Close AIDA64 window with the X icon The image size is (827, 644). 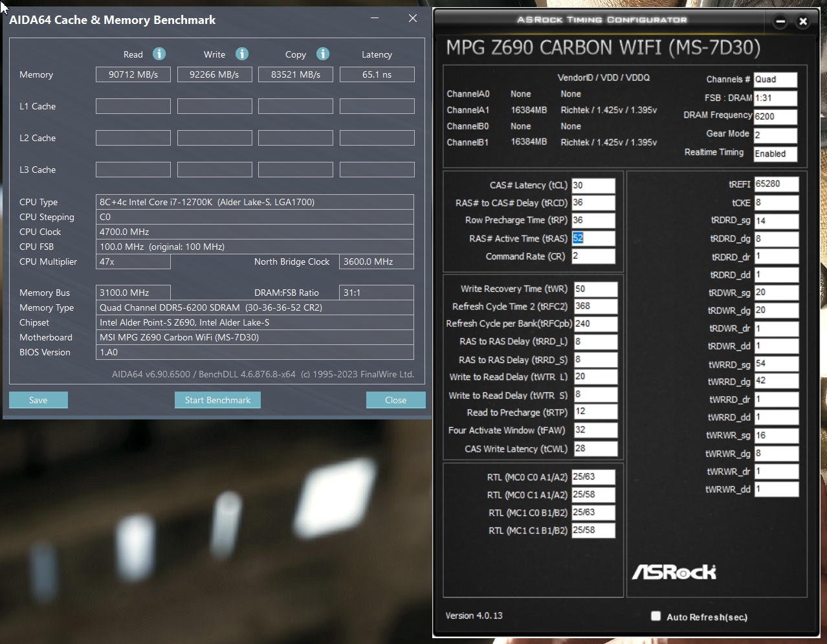click(413, 19)
